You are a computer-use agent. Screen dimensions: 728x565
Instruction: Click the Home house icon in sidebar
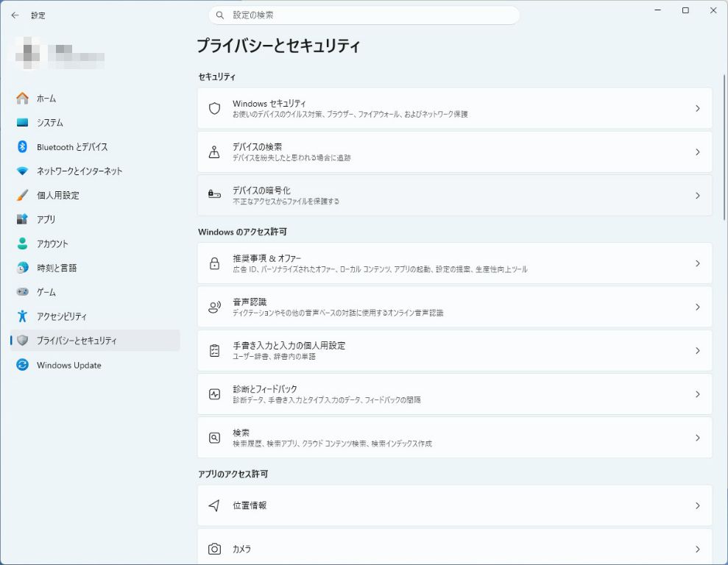tap(22, 99)
